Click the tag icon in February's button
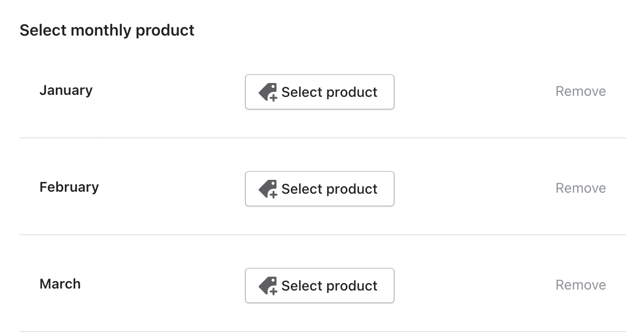Image resolution: width=644 pixels, height=333 pixels. coord(267,187)
